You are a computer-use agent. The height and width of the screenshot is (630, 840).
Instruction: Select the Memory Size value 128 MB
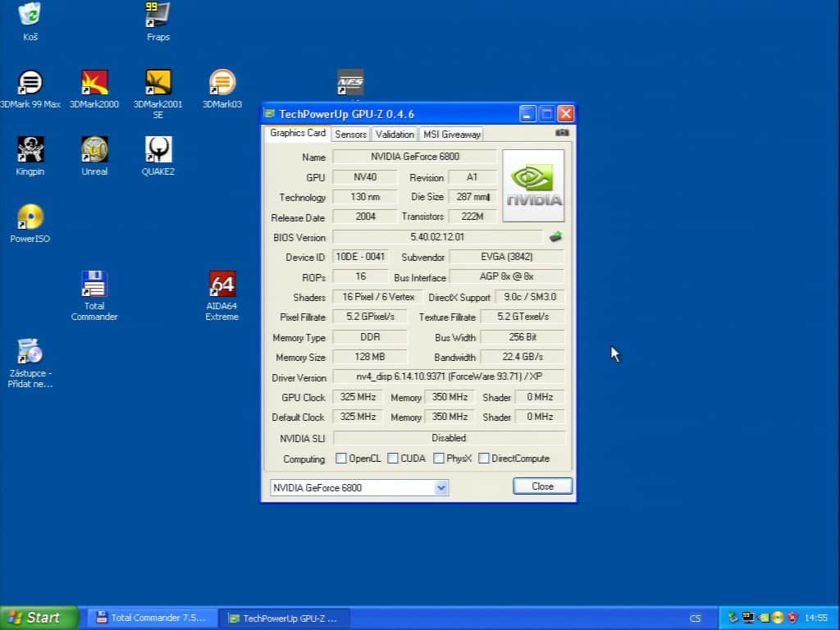[x=370, y=357]
